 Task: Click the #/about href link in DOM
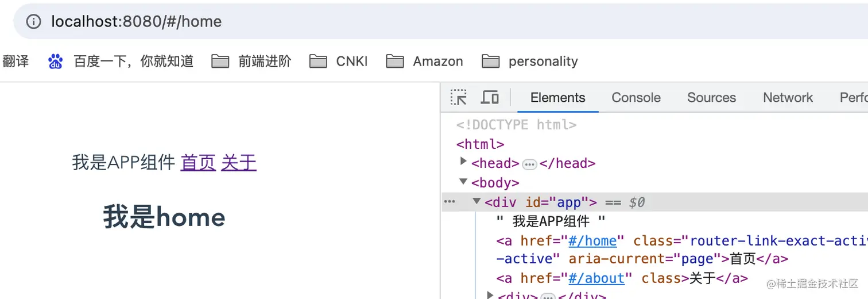[x=596, y=278]
